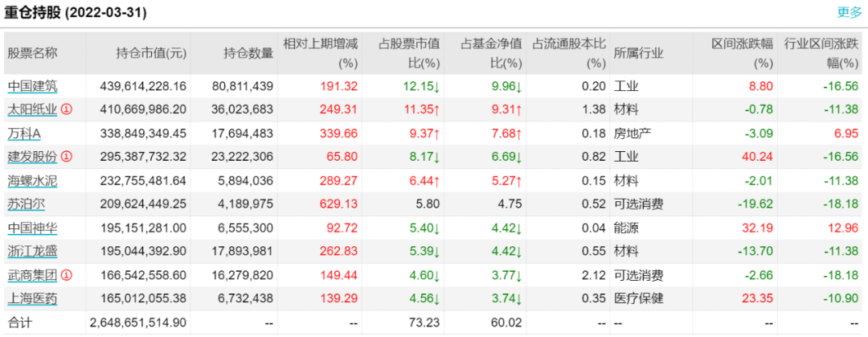The width and height of the screenshot is (868, 337).
Task: Select the total stock ratio 73.23
Action: pyautogui.click(x=424, y=322)
